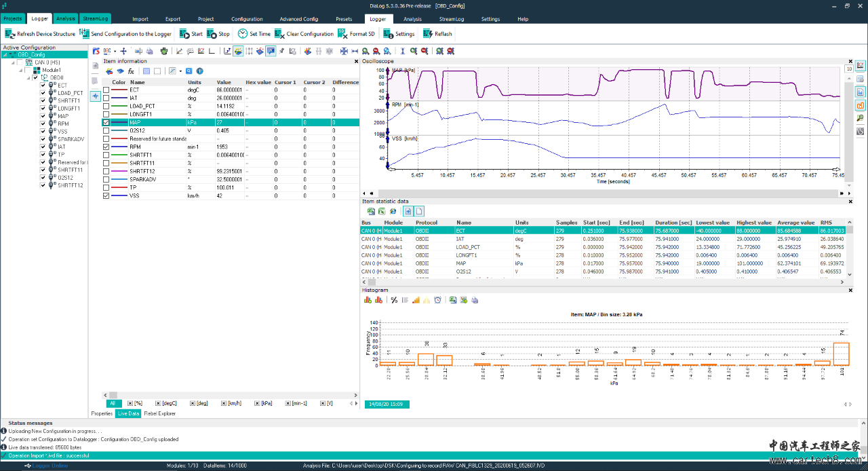Click the waveform icon left of item list
This screenshot has width=868, height=471.
pos(95,96)
